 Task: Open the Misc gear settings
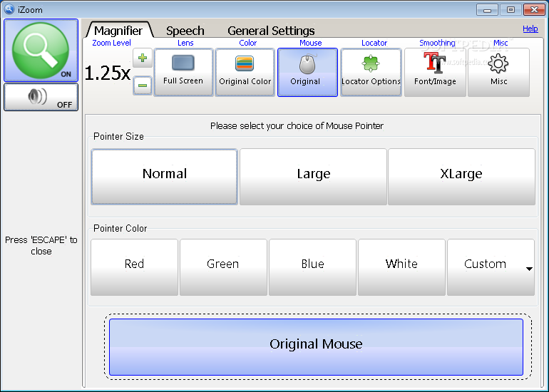click(498, 72)
